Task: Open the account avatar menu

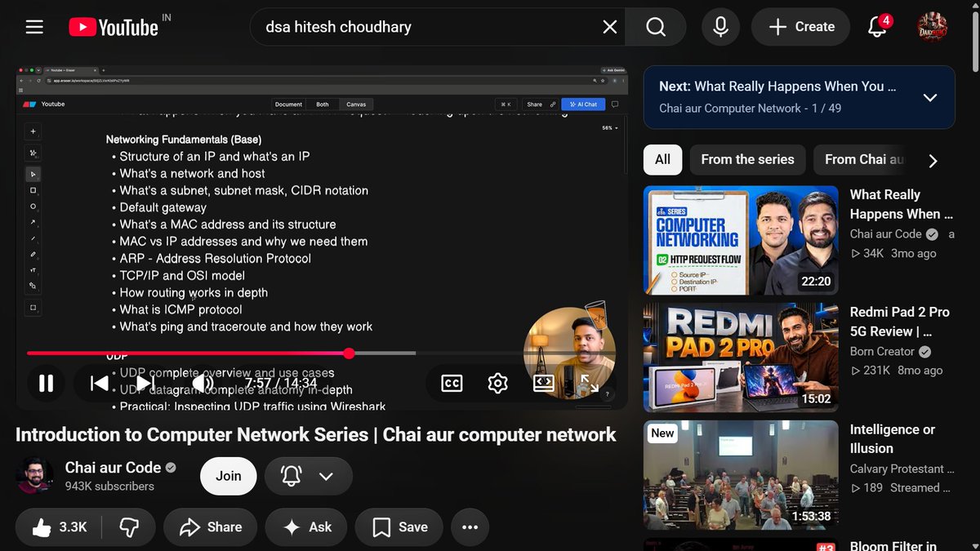Action: point(932,27)
